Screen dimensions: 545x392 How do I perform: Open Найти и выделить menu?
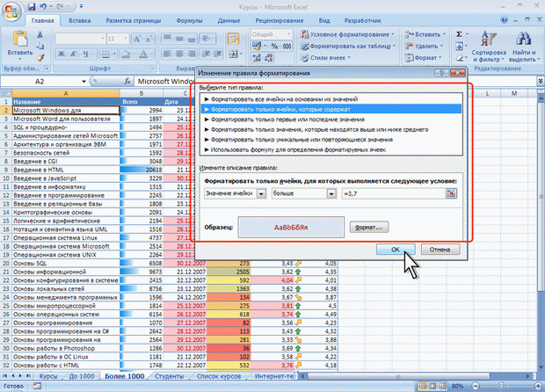point(523,47)
